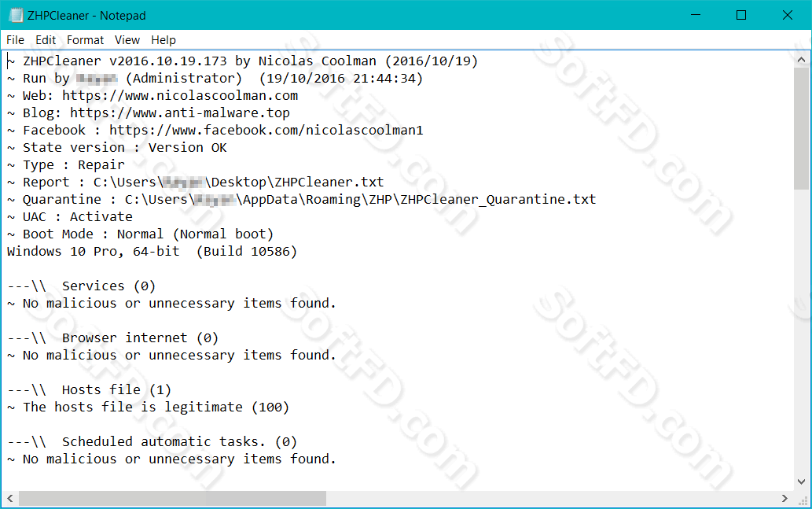Click the Notepad icon in title bar
The height and width of the screenshot is (509, 812).
coord(16,15)
